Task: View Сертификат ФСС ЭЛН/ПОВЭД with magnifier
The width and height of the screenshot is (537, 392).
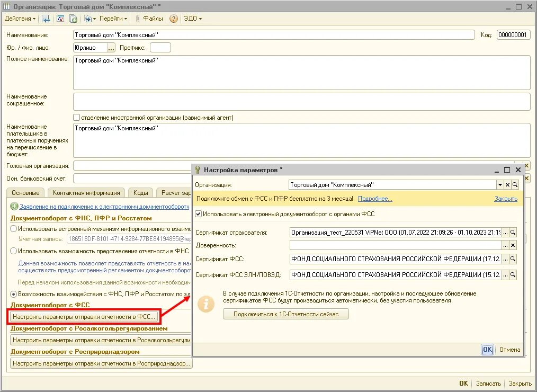Action: [x=513, y=275]
